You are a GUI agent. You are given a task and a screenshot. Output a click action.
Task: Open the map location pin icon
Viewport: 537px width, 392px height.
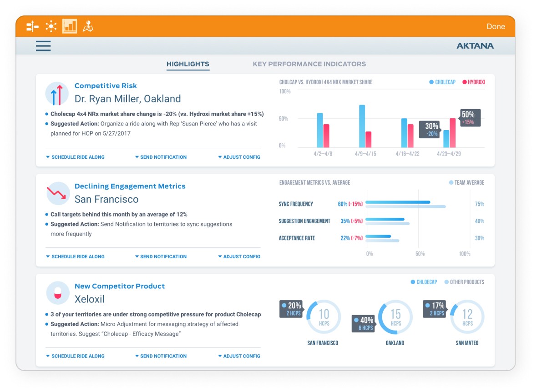point(88,26)
